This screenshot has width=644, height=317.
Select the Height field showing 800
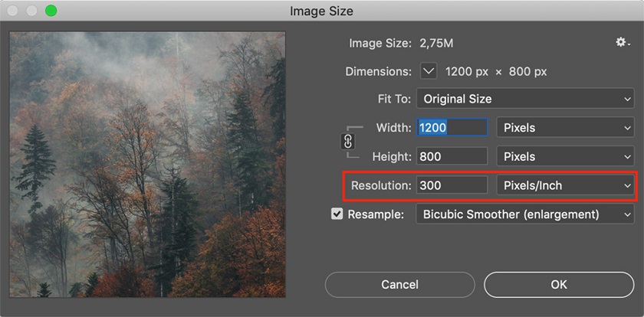coord(452,156)
